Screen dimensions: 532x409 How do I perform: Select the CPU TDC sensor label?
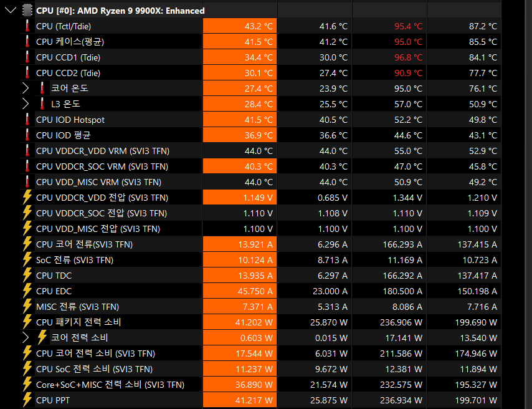click(54, 276)
